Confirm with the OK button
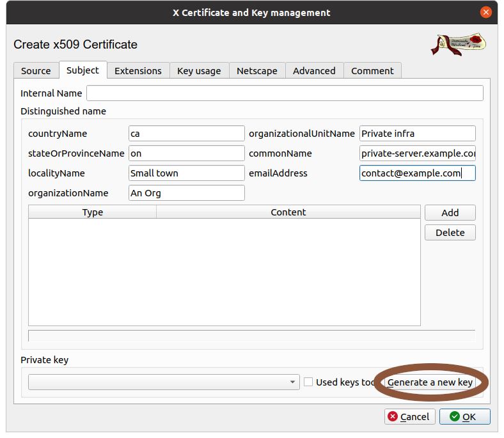The image size is (504, 438). tap(465, 416)
